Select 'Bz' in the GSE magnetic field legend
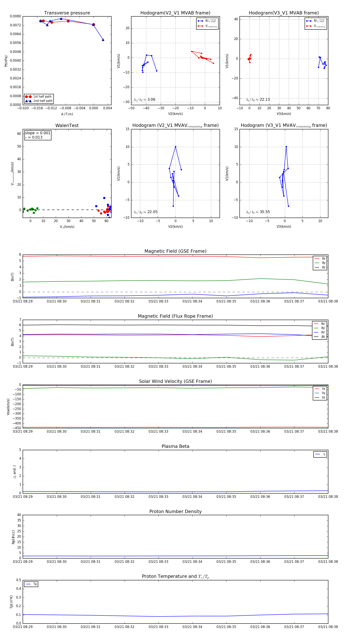Viewport: 351px width, 644px height. (320, 267)
